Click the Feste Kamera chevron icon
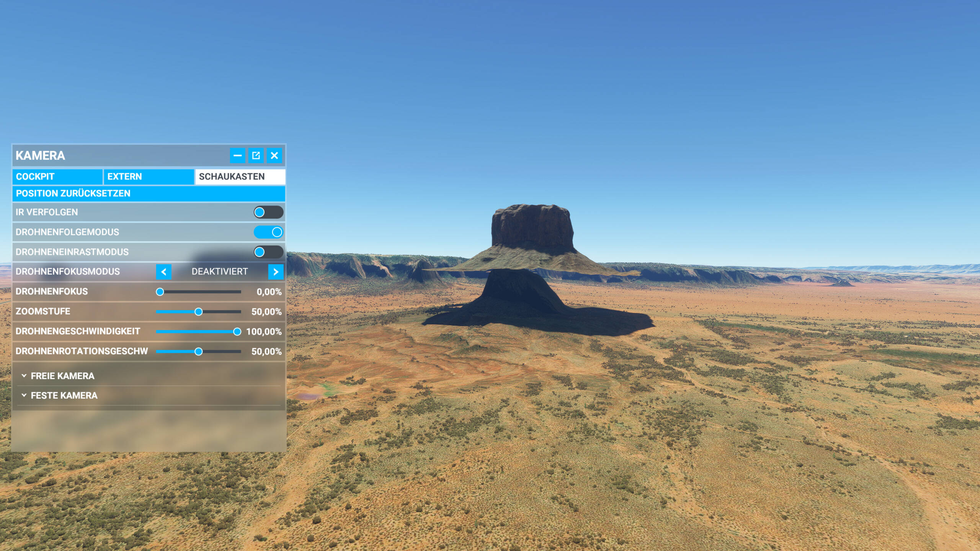Viewport: 980px width, 551px height. [x=24, y=395]
